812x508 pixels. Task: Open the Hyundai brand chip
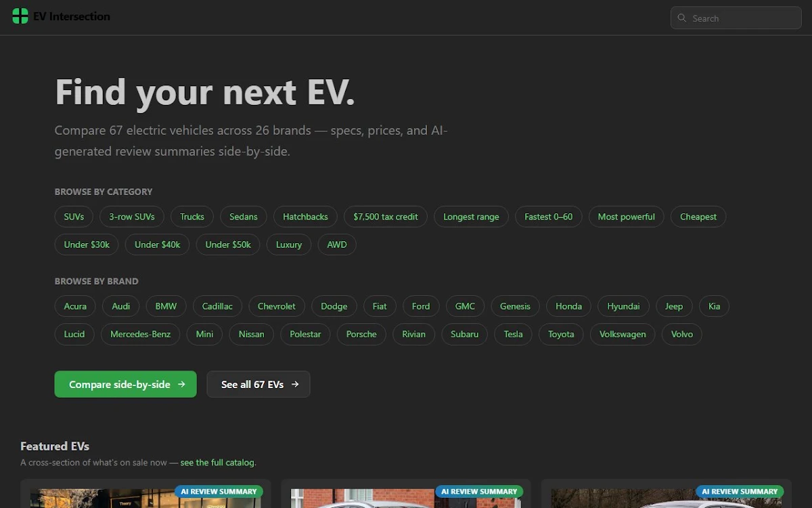tap(623, 306)
